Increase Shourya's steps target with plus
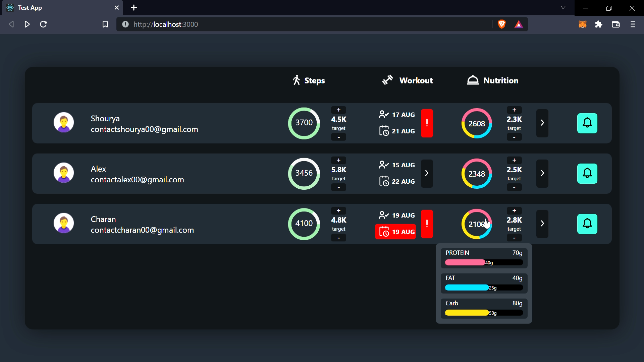The image size is (644, 362). pyautogui.click(x=338, y=110)
